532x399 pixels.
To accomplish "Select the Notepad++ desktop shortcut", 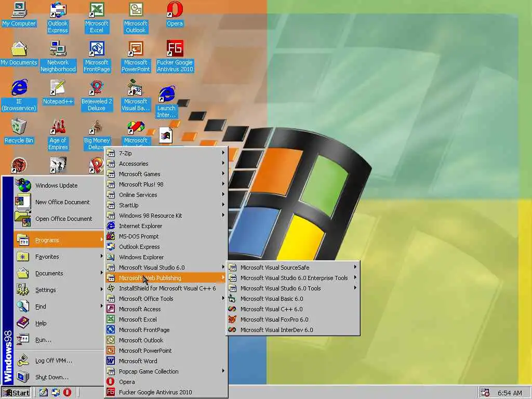I will click(x=58, y=92).
